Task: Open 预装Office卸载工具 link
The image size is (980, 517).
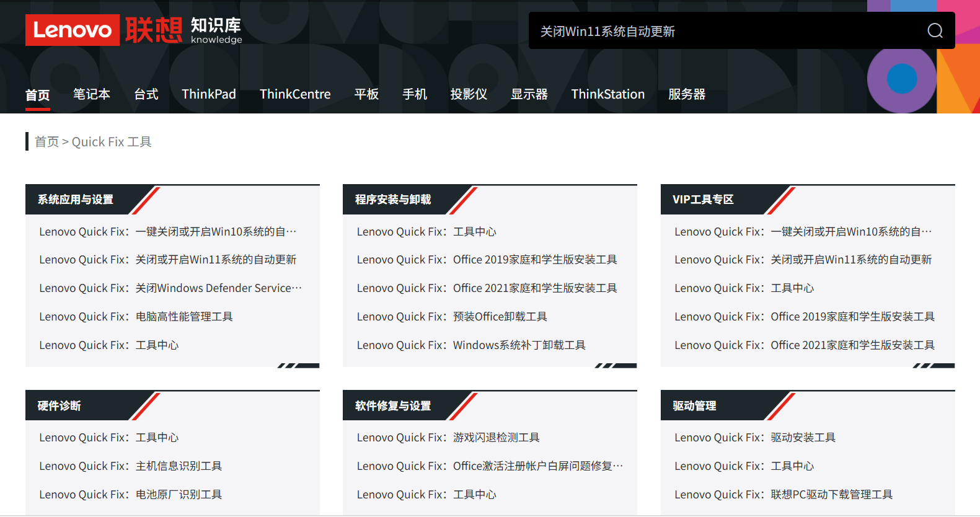Action: [x=452, y=317]
